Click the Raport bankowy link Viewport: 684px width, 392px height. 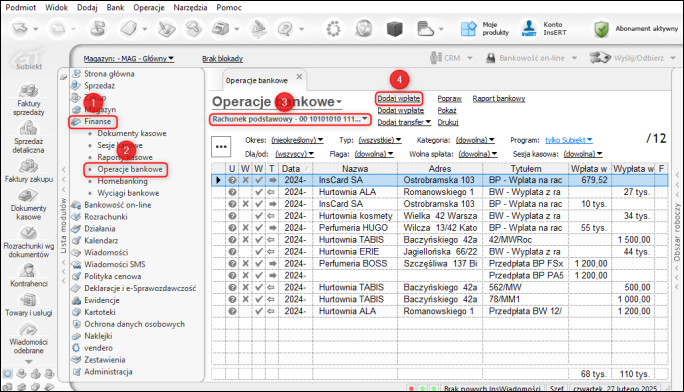click(x=499, y=99)
